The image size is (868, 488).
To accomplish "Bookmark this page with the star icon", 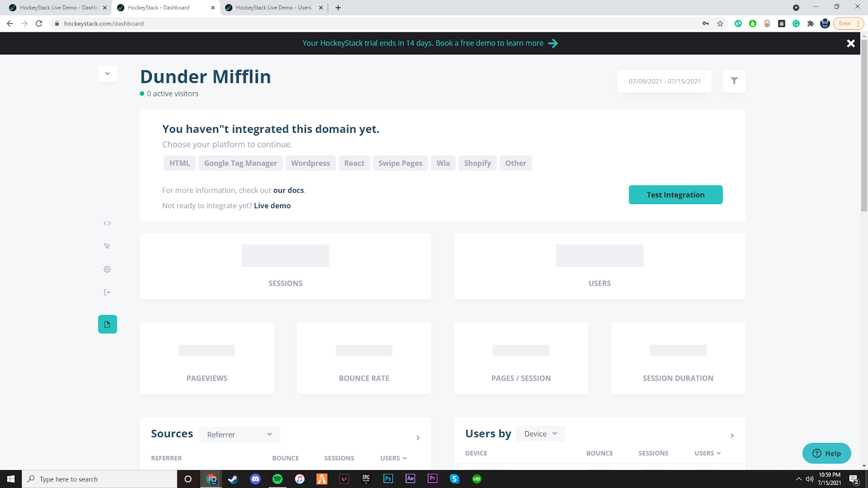I will pos(720,23).
